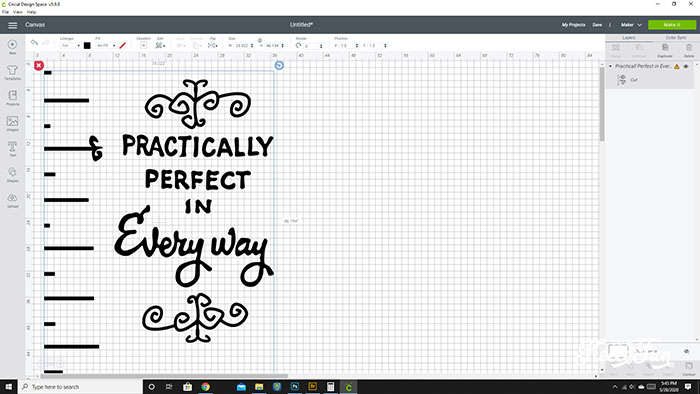The image size is (700, 394).
Task: Click the Deselect icon
Action: (x=143, y=45)
